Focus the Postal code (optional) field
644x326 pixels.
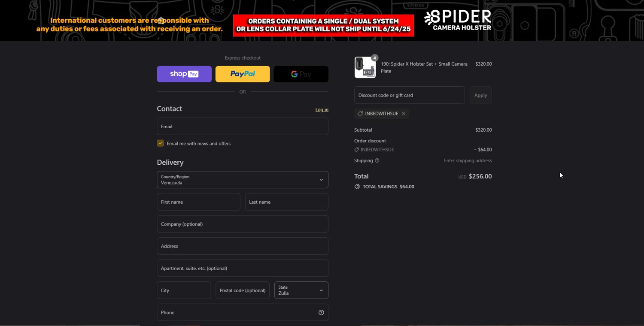click(x=243, y=290)
